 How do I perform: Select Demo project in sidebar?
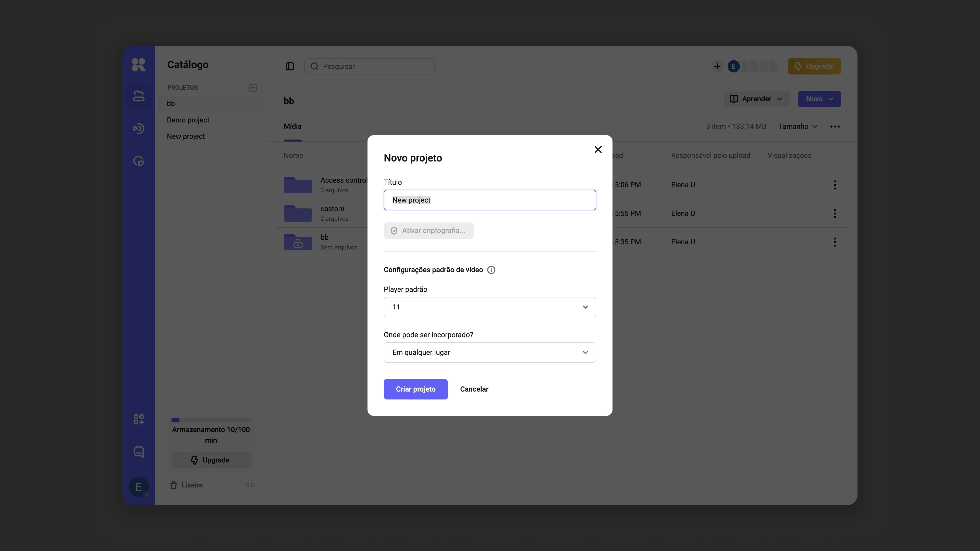[188, 120]
